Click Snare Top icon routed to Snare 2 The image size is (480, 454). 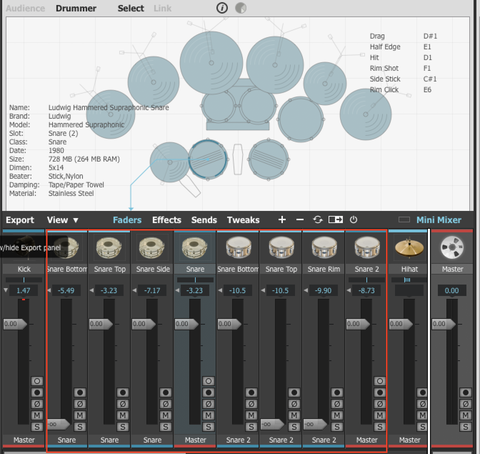[x=281, y=248]
